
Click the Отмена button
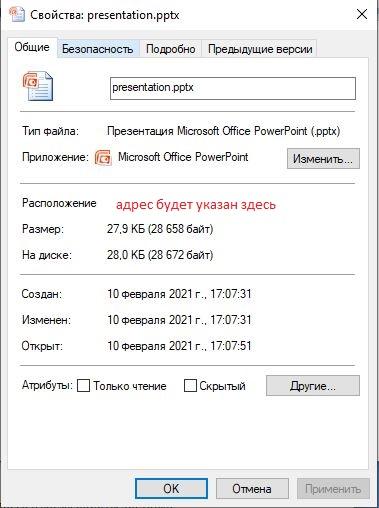(x=252, y=489)
